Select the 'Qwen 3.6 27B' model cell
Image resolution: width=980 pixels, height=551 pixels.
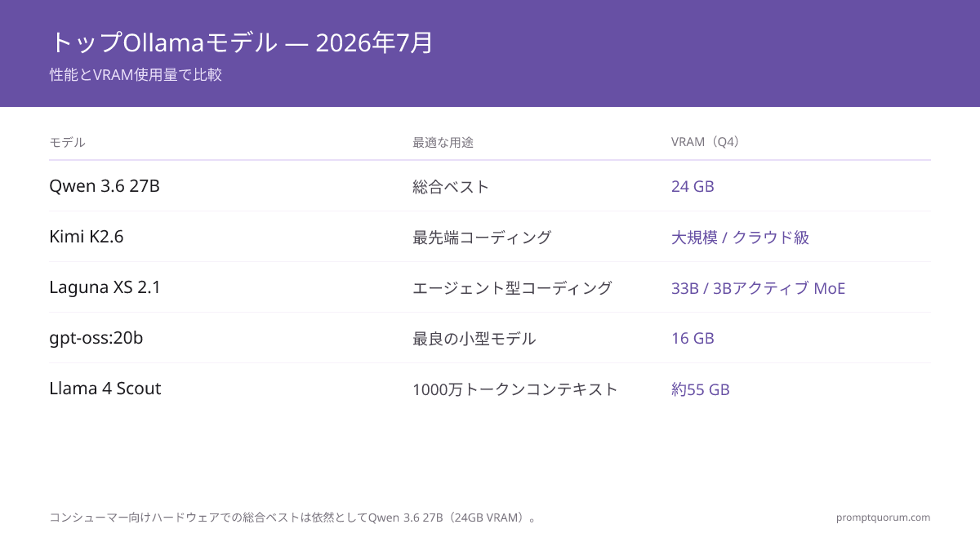pyautogui.click(x=105, y=186)
